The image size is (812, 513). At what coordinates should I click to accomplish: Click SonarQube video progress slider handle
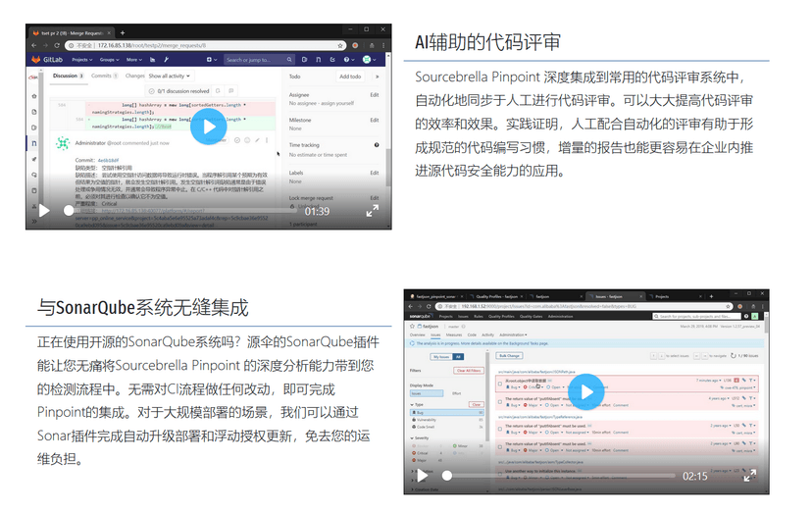click(x=447, y=475)
